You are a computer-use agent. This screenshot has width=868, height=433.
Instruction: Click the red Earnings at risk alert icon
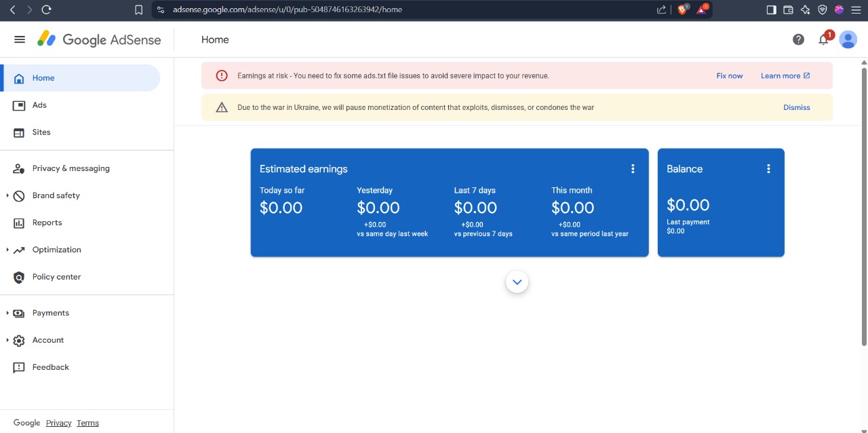click(x=222, y=75)
